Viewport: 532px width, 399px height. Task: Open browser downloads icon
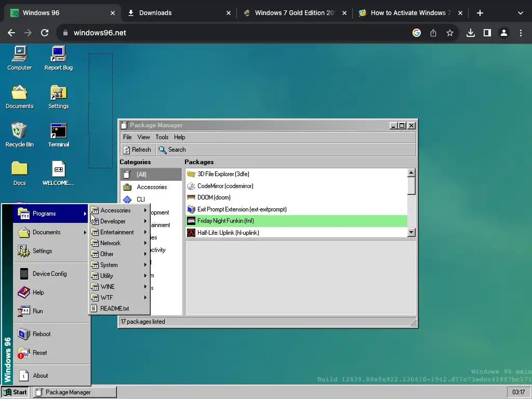point(471,33)
